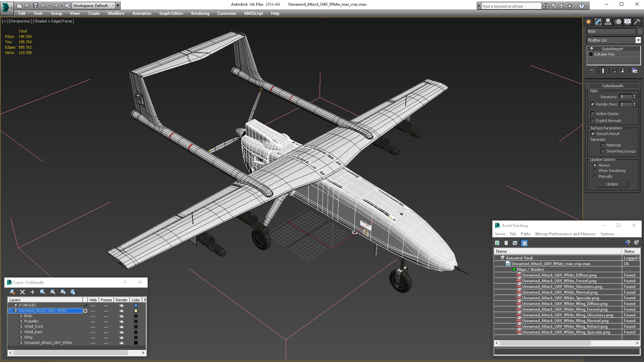Image resolution: width=644 pixels, height=362 pixels.
Task: Switch Asset Tracking to Tree View icon
Action: pyautogui.click(x=515, y=243)
